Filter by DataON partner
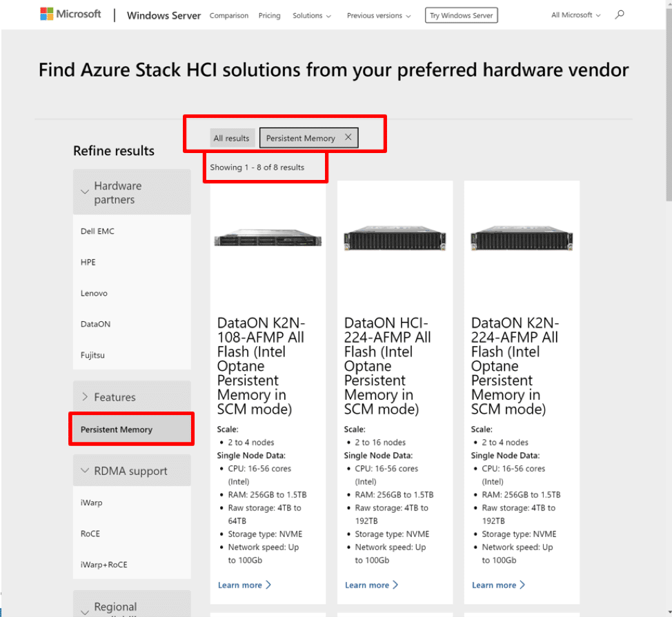 [x=132, y=324]
